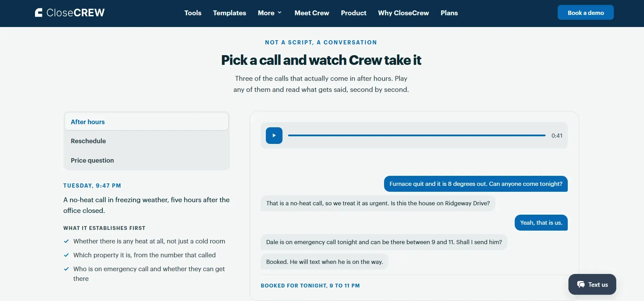Click the 'Dale is on emergency call tonight' message
This screenshot has width=644, height=301.
[384, 242]
